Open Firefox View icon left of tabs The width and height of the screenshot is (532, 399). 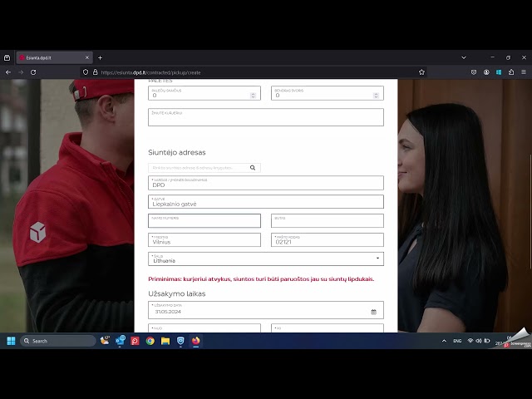tap(7, 57)
